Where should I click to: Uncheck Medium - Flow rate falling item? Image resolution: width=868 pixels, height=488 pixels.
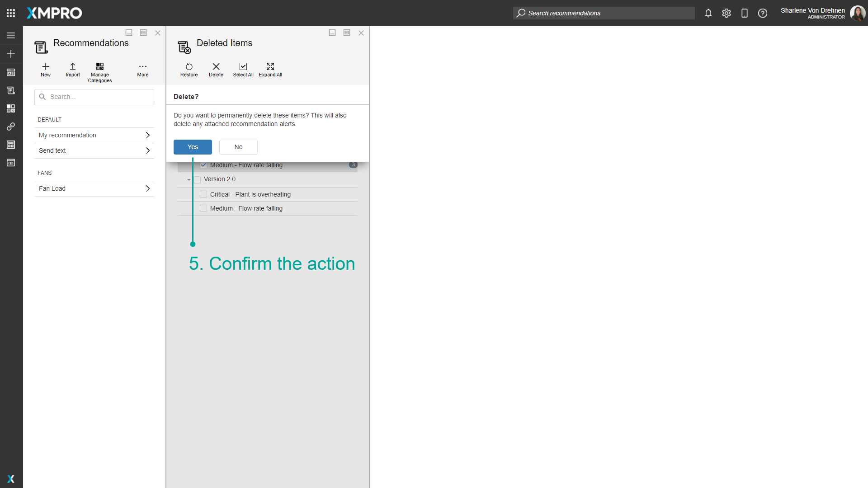pyautogui.click(x=203, y=165)
